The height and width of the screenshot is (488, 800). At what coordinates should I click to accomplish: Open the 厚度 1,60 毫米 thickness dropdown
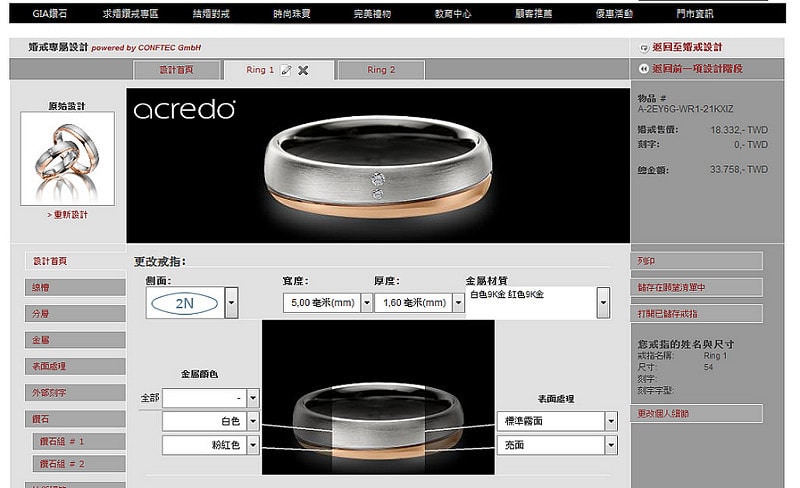[456, 302]
